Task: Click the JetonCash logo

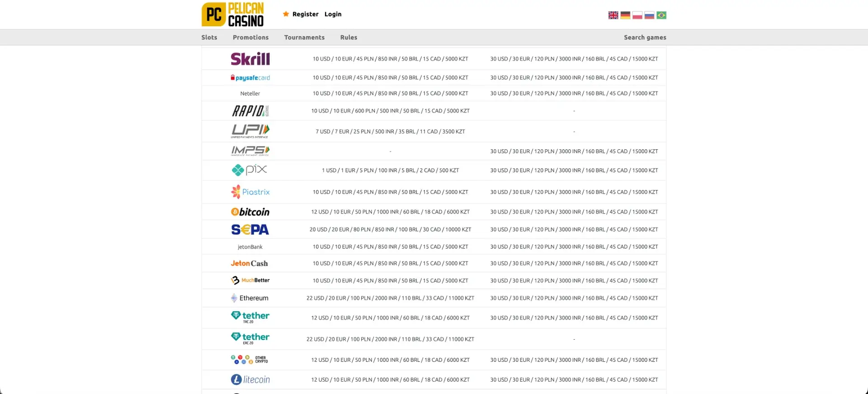Action: 249,263
